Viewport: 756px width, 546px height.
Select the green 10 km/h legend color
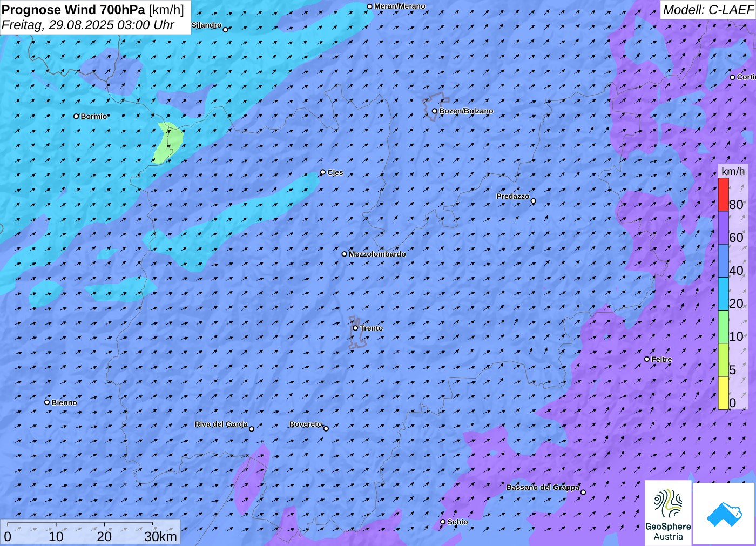coord(723,327)
